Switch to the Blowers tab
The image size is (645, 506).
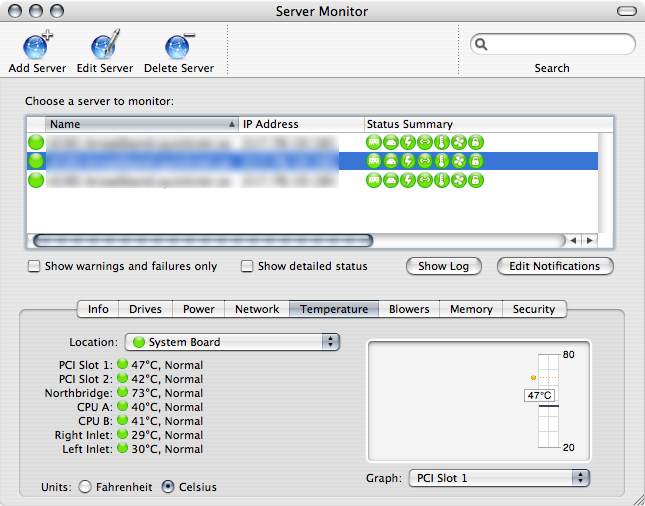pos(409,309)
